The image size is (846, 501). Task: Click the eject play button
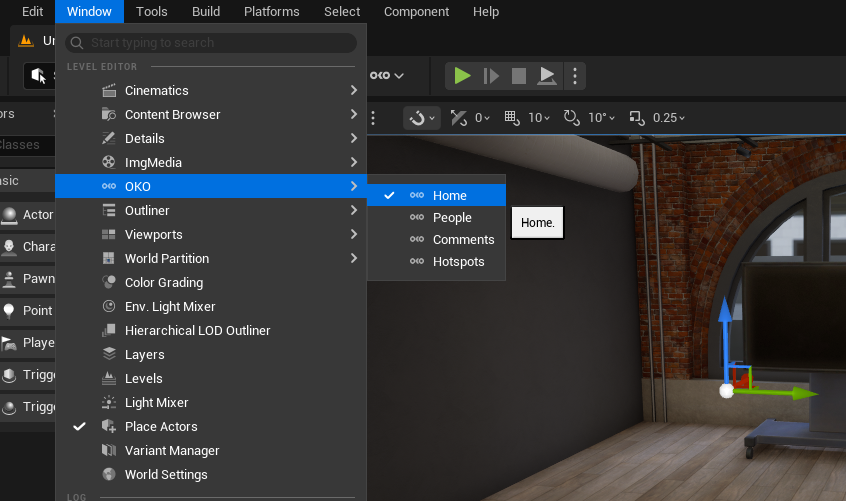click(x=547, y=76)
